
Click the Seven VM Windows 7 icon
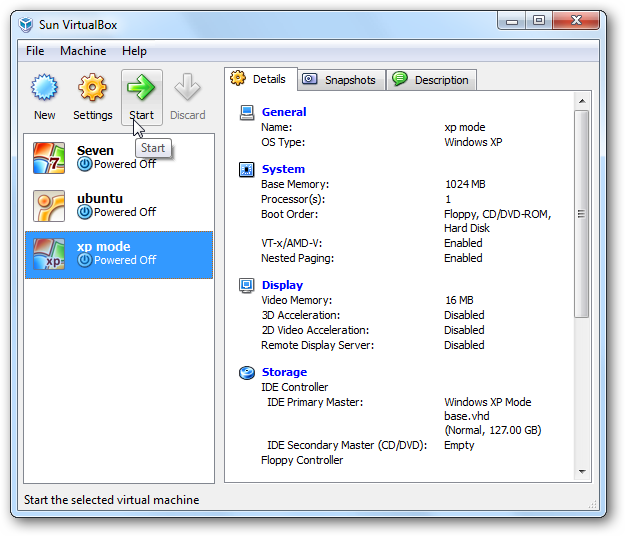pos(49,158)
